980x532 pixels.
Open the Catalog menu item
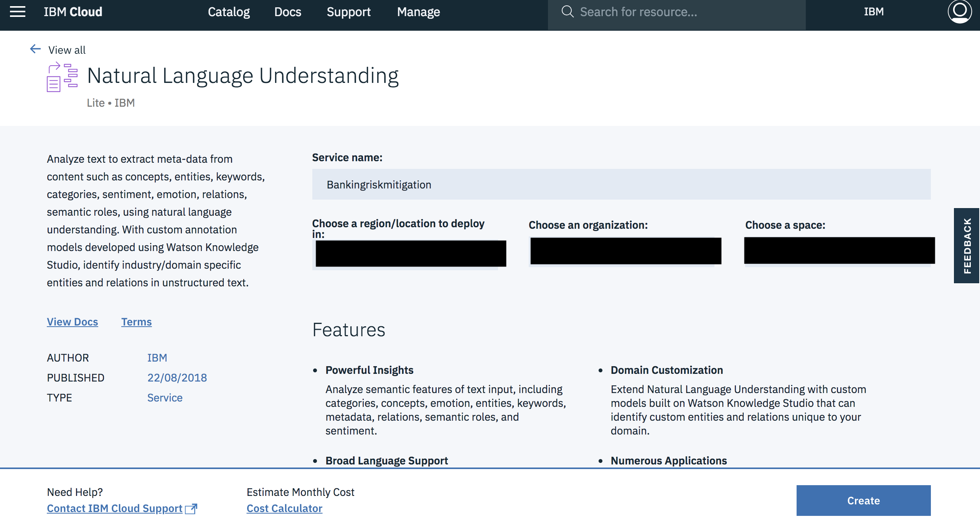229,12
